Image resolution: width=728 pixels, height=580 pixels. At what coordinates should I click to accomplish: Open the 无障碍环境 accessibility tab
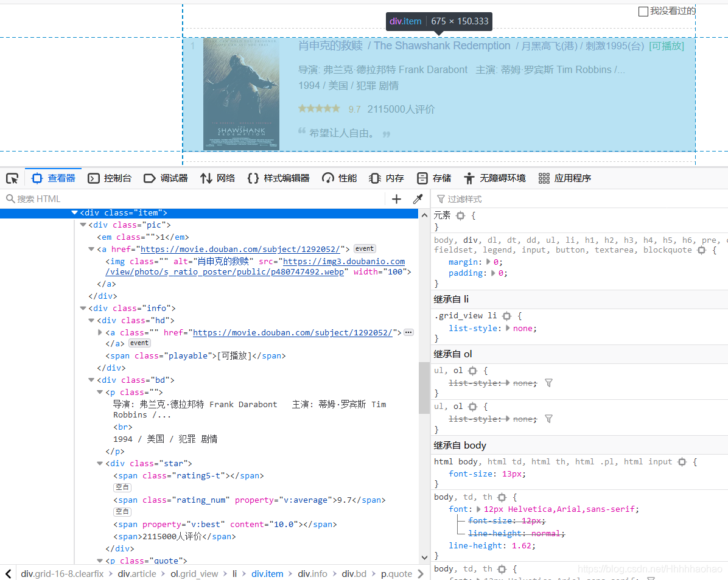point(495,178)
